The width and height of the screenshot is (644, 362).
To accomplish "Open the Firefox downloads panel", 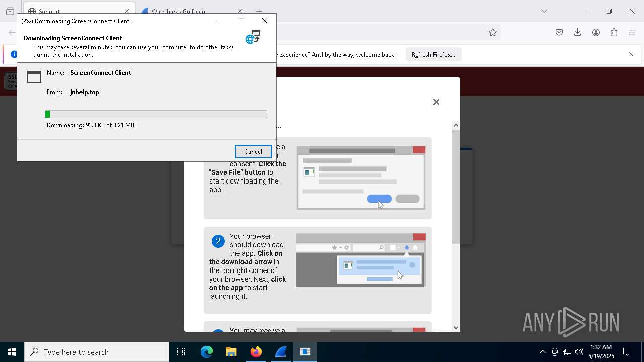I will point(578,32).
